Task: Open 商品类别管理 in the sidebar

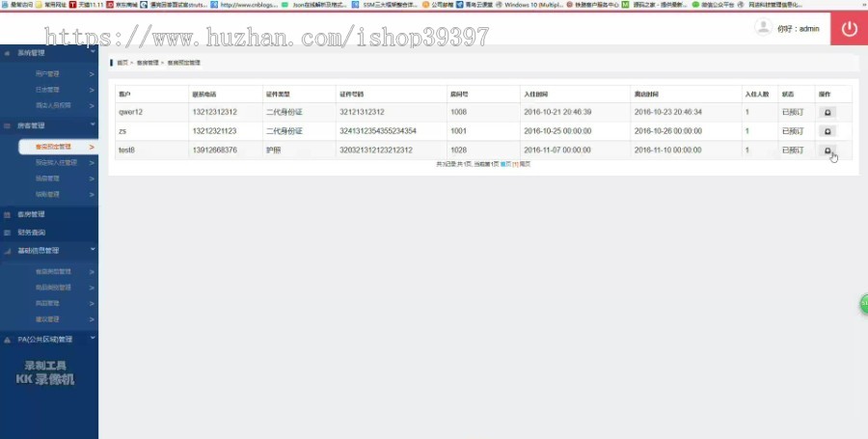Action: click(x=53, y=288)
